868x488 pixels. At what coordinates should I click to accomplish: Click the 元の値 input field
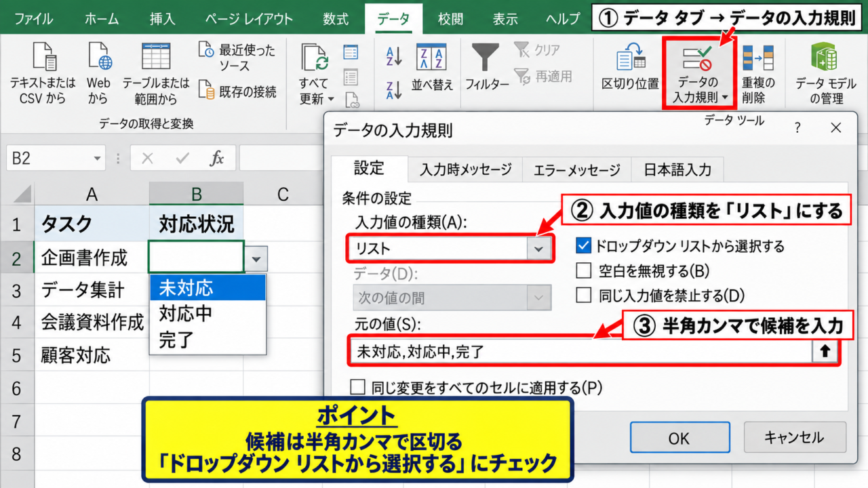(581, 352)
